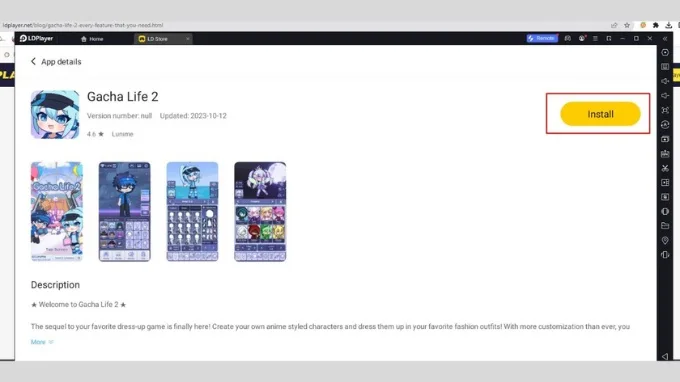Collapse the right sidebar with double chevron

(x=665, y=39)
